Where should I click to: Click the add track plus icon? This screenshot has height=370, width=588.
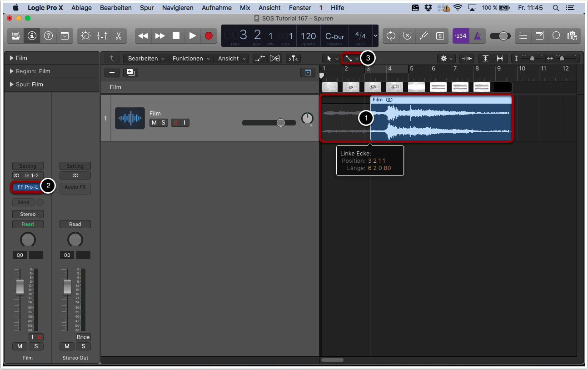click(112, 73)
